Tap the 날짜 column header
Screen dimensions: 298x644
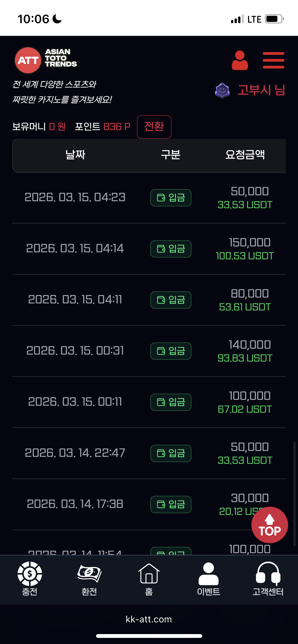coord(75,155)
